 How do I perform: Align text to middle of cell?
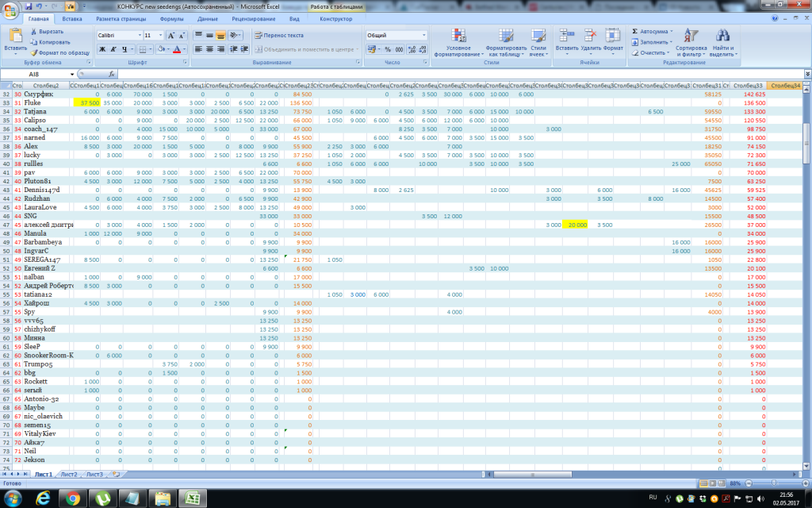209,35
